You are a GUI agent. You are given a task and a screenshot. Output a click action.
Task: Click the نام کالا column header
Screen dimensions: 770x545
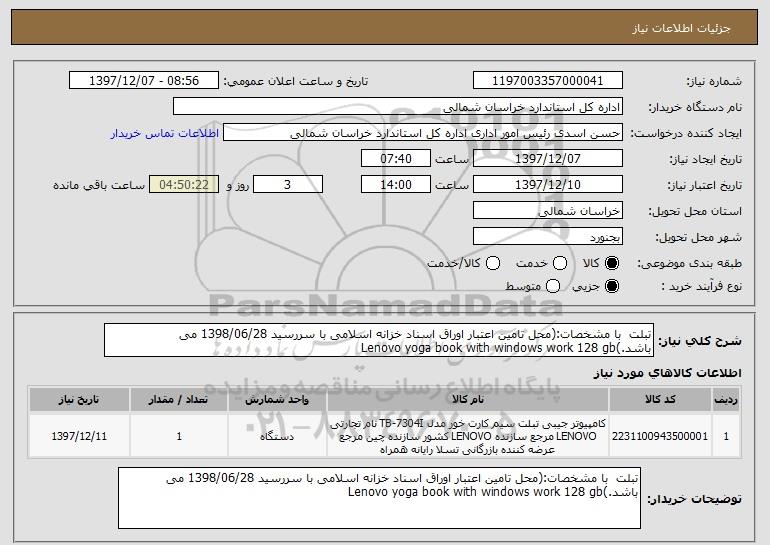tap(468, 400)
